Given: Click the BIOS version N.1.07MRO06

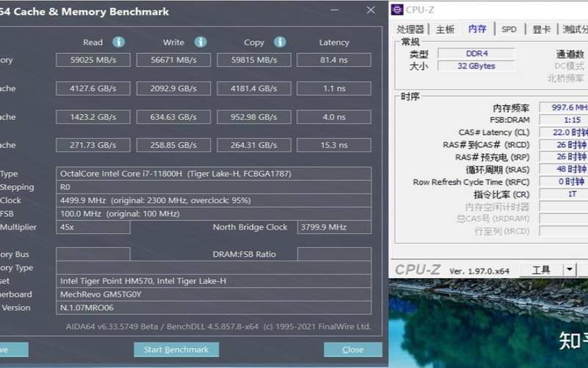Looking at the screenshot, I should click(214, 308).
